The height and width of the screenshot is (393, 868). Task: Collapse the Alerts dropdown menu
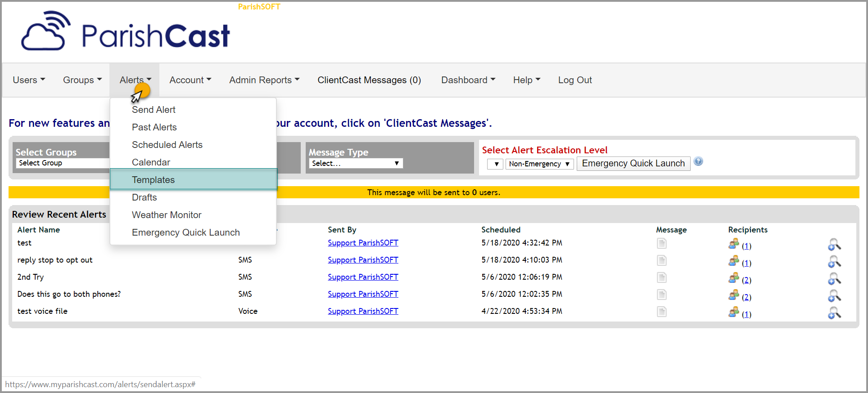tap(135, 80)
